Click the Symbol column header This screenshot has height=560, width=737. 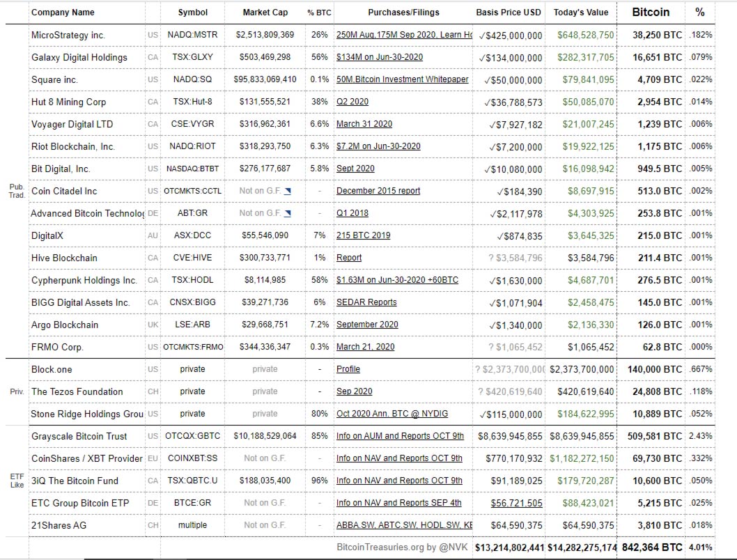tap(193, 13)
